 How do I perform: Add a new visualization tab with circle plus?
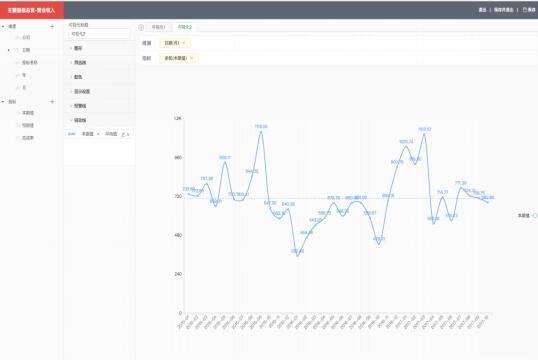(x=141, y=27)
